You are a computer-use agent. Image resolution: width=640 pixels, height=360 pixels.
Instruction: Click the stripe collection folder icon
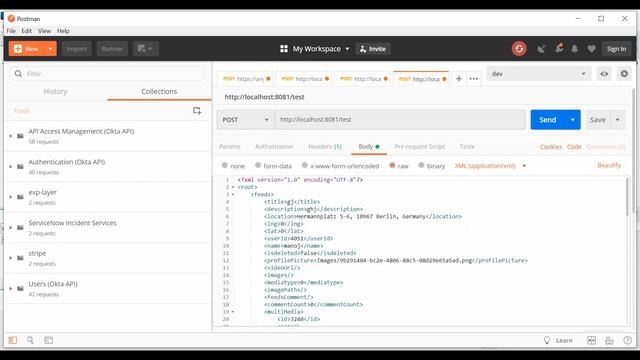pyautogui.click(x=20, y=258)
